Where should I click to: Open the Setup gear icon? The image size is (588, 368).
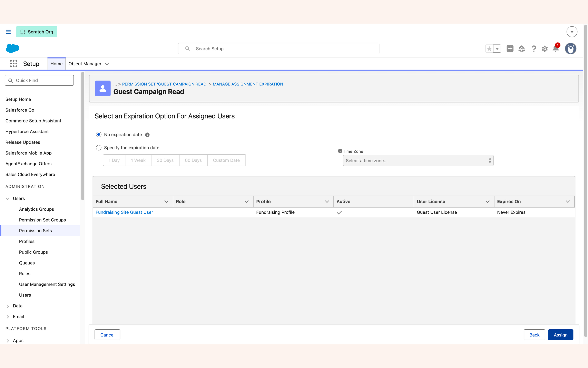point(545,49)
